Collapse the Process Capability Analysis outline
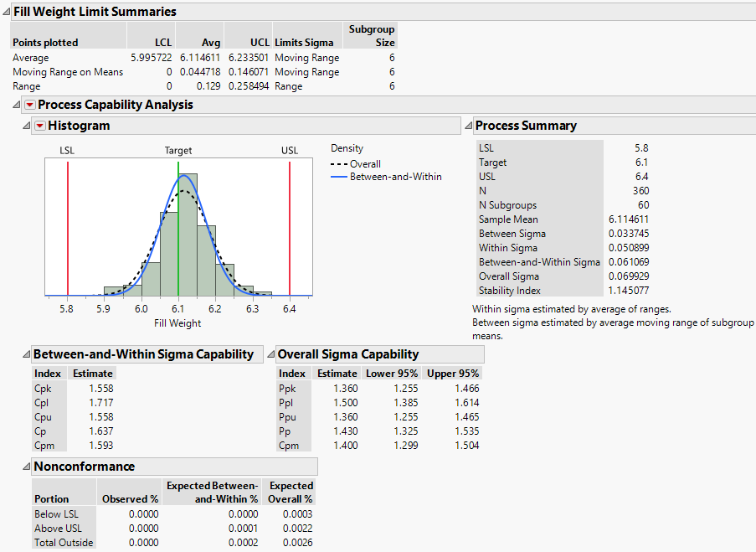Image resolution: width=756 pixels, height=552 pixels. [x=18, y=106]
